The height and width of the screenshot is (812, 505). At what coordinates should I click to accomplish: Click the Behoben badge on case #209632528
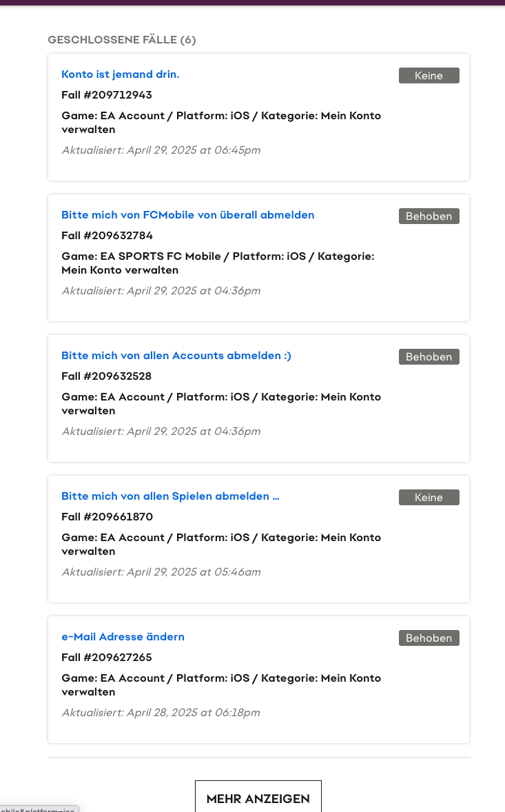[x=429, y=357]
